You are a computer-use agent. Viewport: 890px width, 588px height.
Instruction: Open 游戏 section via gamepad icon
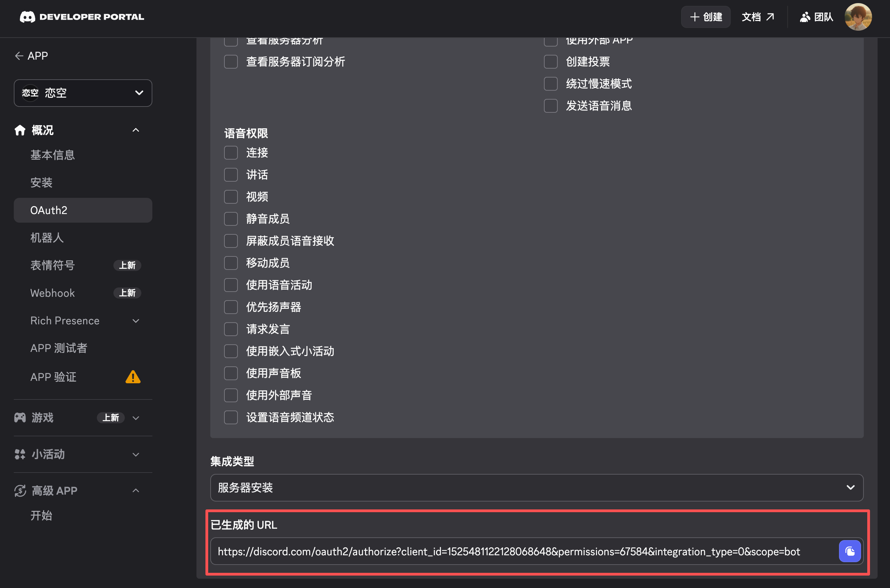coord(20,417)
